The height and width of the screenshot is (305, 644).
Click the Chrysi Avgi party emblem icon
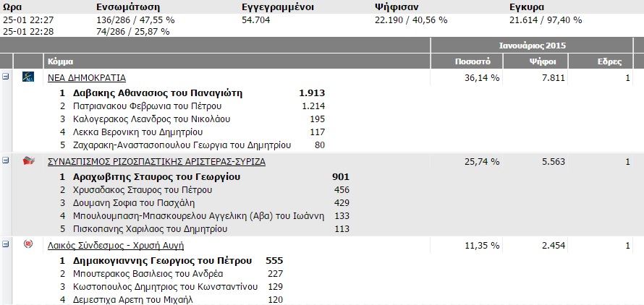(x=29, y=244)
